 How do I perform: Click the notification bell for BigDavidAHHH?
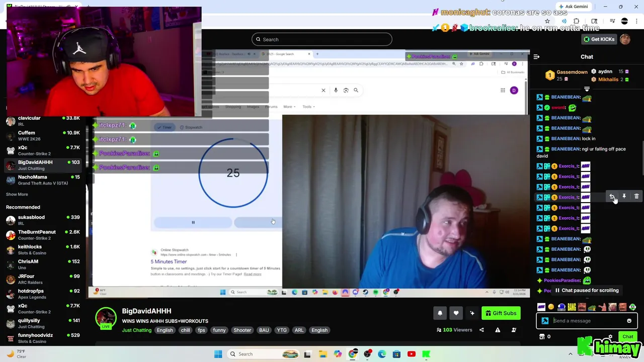click(440, 313)
